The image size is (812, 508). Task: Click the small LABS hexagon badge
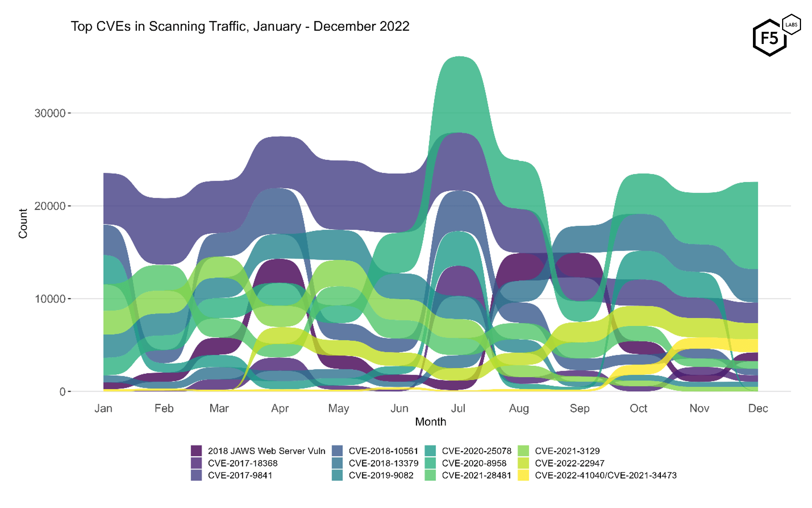pos(791,25)
